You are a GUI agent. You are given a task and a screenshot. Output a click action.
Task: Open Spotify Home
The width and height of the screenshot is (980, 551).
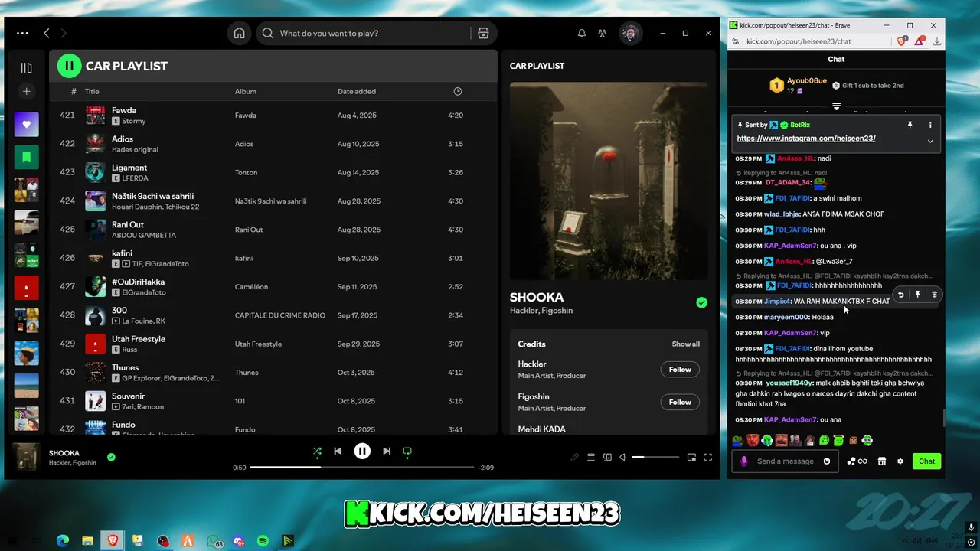240,34
